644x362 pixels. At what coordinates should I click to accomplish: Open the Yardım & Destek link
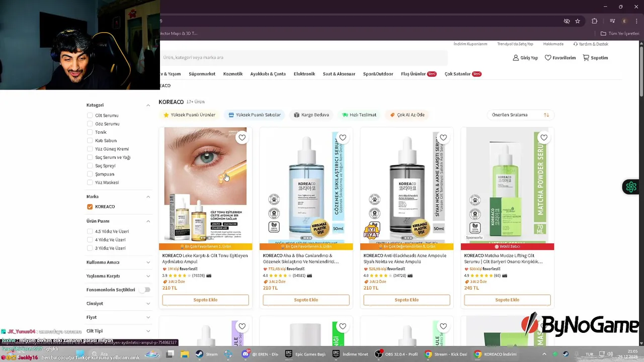591,44
